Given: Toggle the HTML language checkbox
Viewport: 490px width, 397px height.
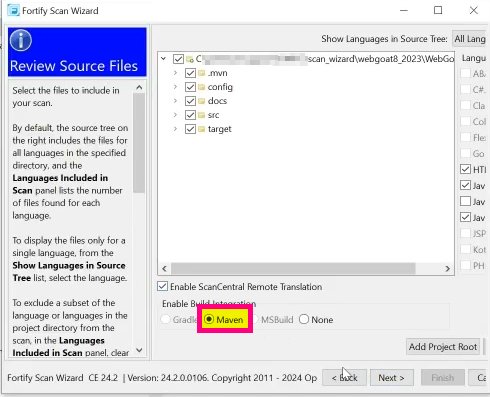Looking at the screenshot, I should (x=465, y=169).
